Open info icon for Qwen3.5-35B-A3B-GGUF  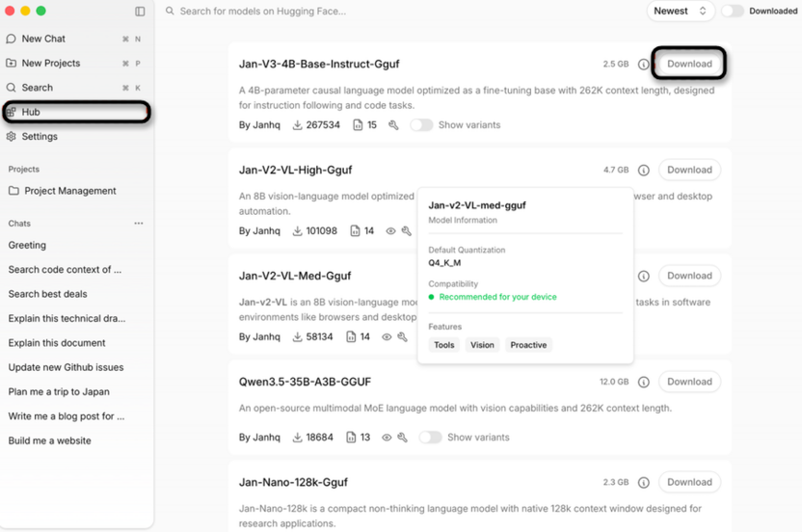[x=644, y=382]
